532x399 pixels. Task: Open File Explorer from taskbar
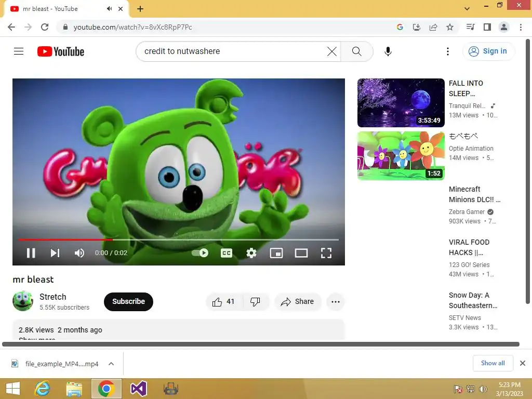[74, 389]
